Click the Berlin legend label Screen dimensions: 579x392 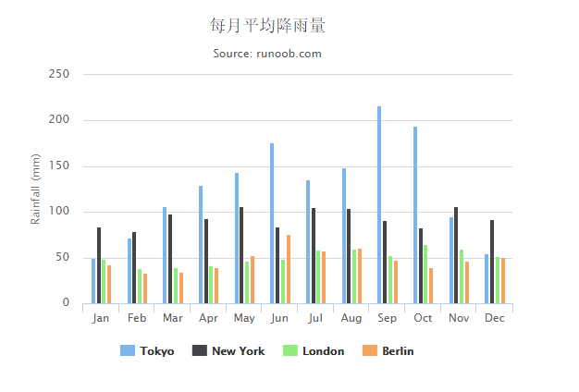398,351
